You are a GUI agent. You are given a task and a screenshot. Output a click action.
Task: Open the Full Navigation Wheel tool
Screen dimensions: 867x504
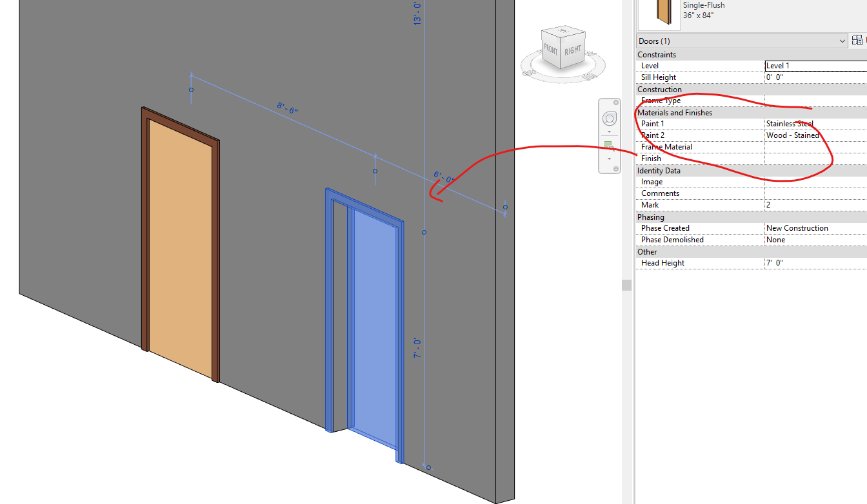609,118
